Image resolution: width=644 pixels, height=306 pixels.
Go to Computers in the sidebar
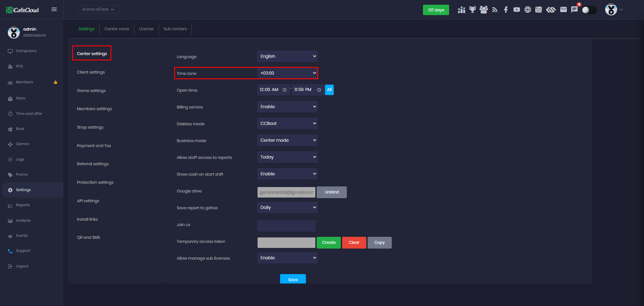click(x=26, y=51)
